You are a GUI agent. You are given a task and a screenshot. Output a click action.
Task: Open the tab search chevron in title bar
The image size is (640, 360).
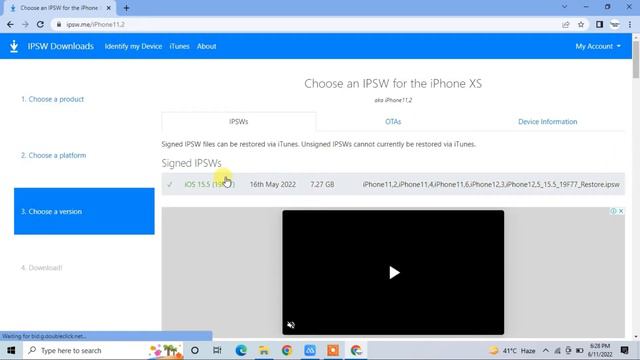tap(564, 7)
